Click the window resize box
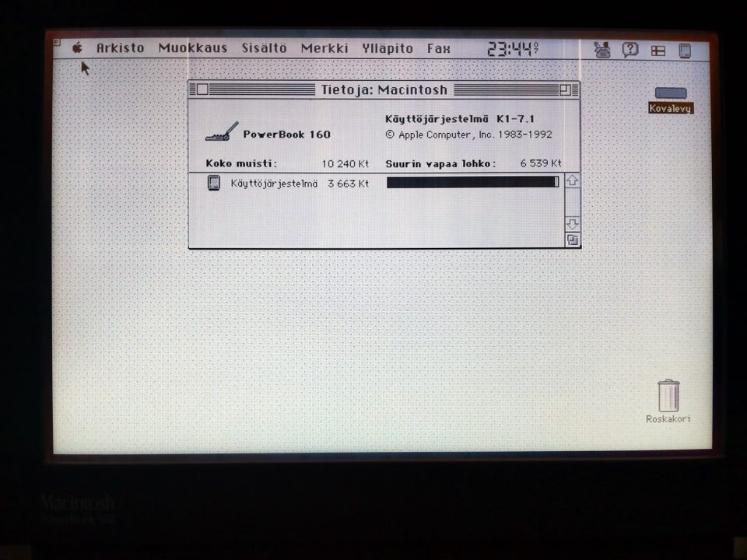Screen dimensions: 747x560 pyautogui.click(x=572, y=240)
